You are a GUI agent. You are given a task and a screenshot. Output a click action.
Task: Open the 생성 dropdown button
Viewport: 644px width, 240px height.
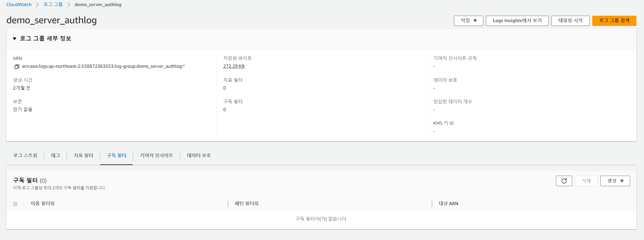tap(615, 181)
